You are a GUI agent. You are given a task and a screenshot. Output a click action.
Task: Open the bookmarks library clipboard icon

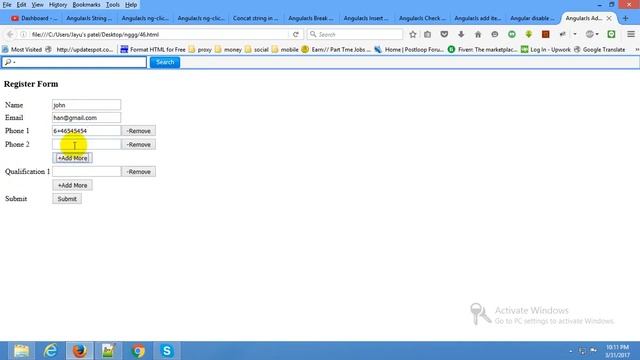tap(427, 35)
